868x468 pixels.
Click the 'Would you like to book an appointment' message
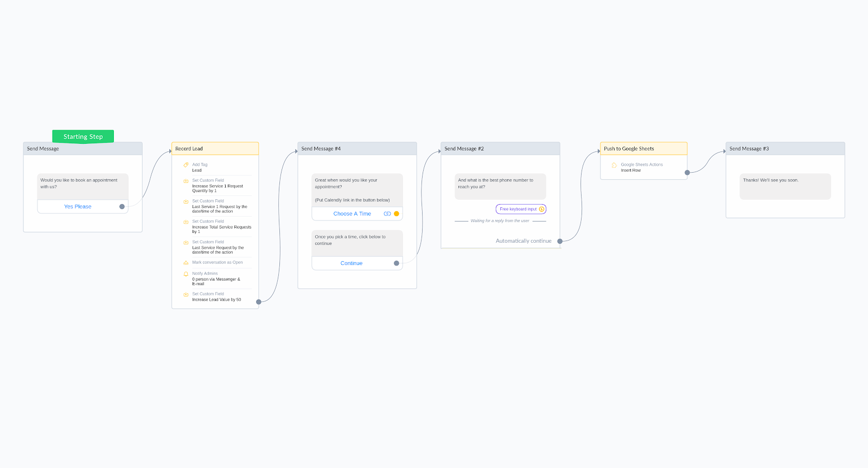(82, 186)
